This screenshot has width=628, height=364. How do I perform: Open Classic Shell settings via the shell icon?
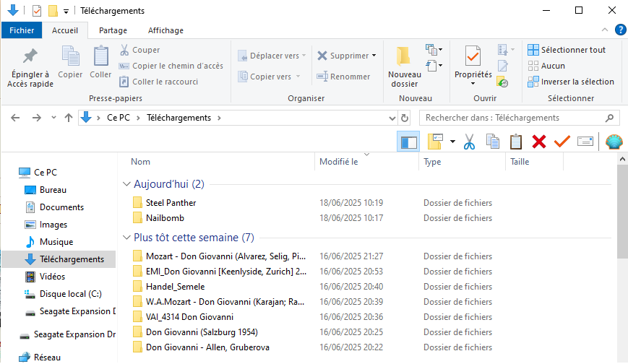coord(614,142)
